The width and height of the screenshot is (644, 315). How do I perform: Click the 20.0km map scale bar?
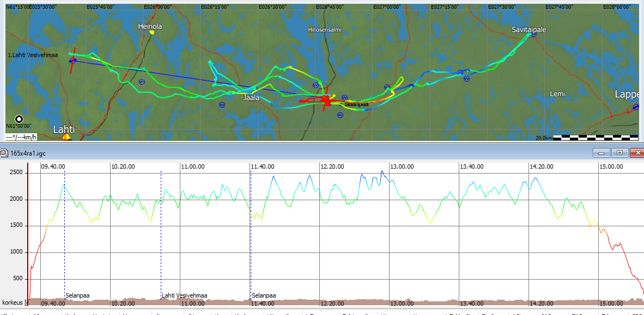(x=597, y=138)
